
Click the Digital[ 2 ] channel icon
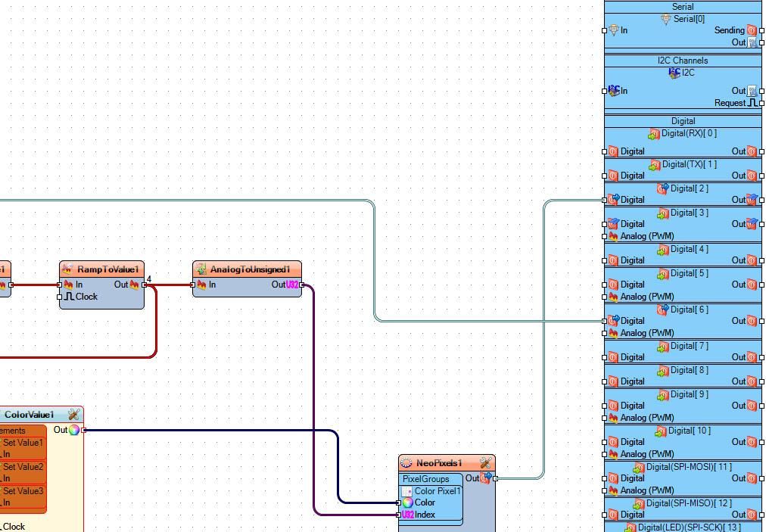(663, 188)
